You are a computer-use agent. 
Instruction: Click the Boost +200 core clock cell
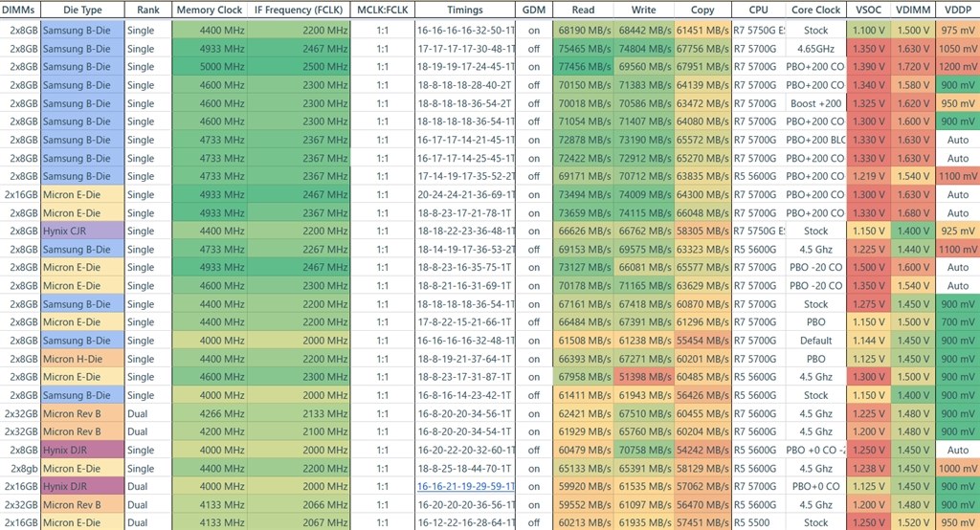point(815,103)
